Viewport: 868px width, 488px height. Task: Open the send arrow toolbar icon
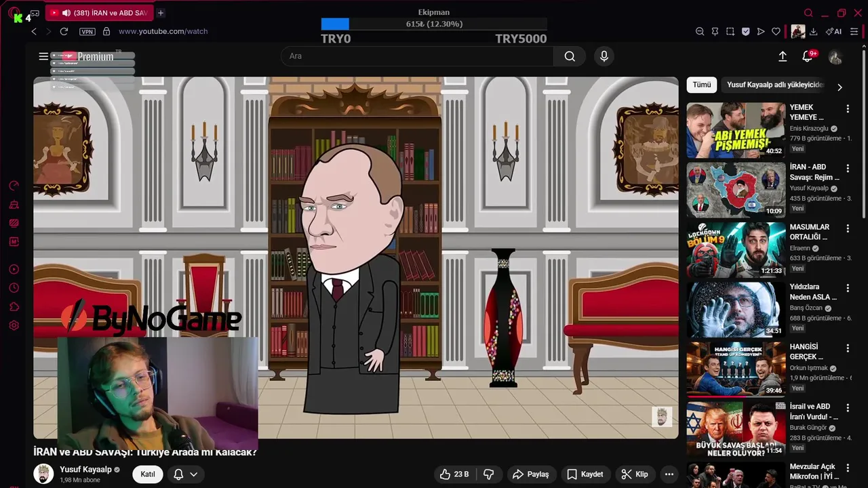click(x=761, y=31)
